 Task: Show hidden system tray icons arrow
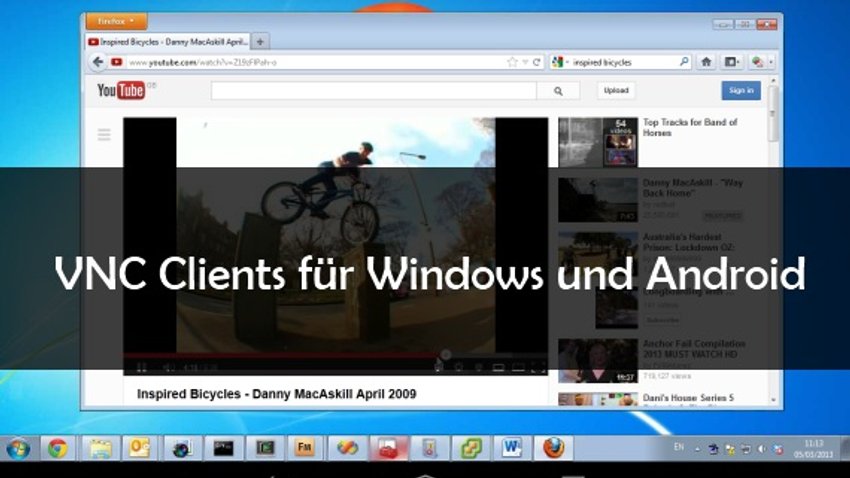point(697,449)
